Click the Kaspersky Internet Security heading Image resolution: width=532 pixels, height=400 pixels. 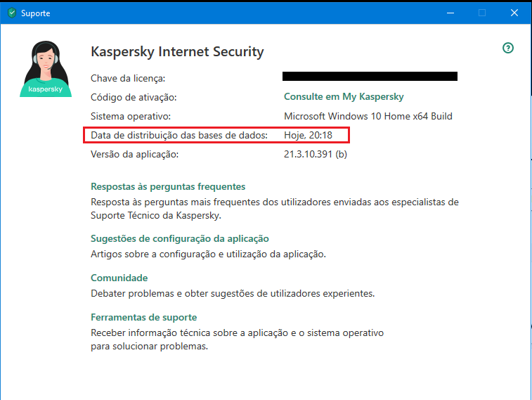click(x=178, y=52)
